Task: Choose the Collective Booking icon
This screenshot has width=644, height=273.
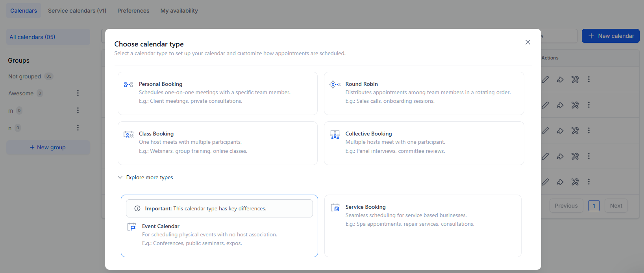Action: tap(335, 134)
